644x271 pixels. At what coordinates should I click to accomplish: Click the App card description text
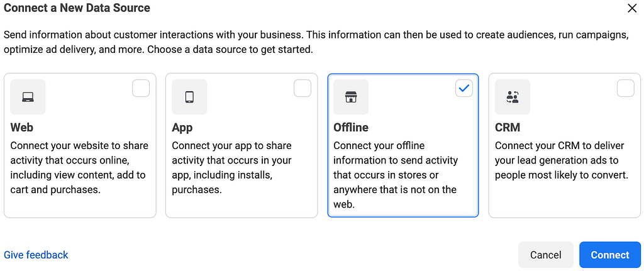click(x=232, y=168)
